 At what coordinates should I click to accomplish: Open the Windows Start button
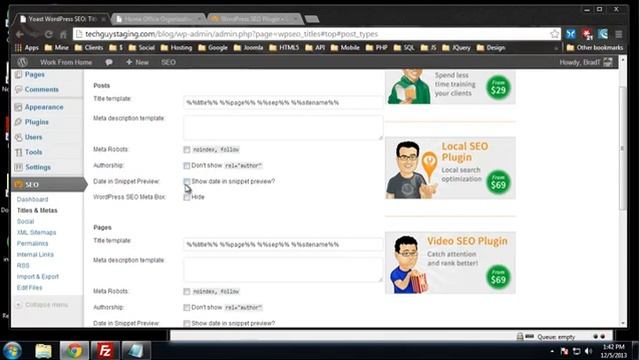tap(12, 351)
